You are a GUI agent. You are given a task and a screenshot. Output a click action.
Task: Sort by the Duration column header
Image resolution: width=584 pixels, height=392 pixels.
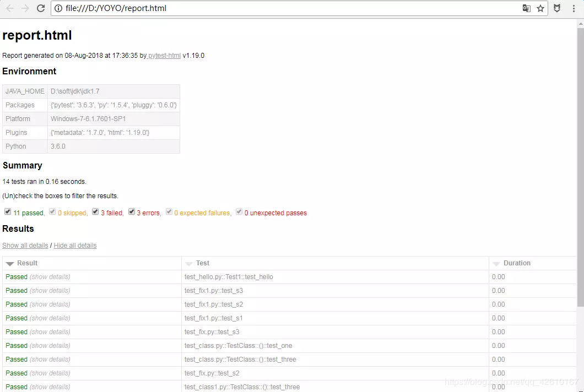[x=533, y=263]
